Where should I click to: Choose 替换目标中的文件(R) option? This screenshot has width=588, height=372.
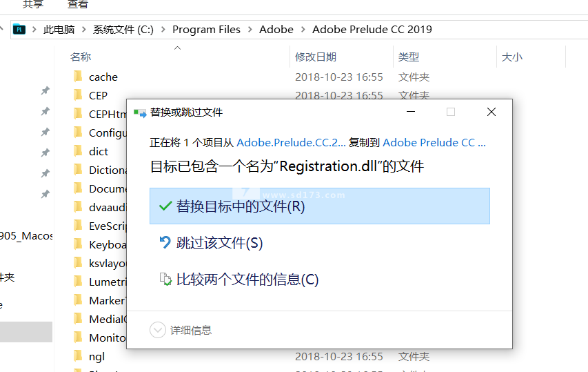point(240,206)
